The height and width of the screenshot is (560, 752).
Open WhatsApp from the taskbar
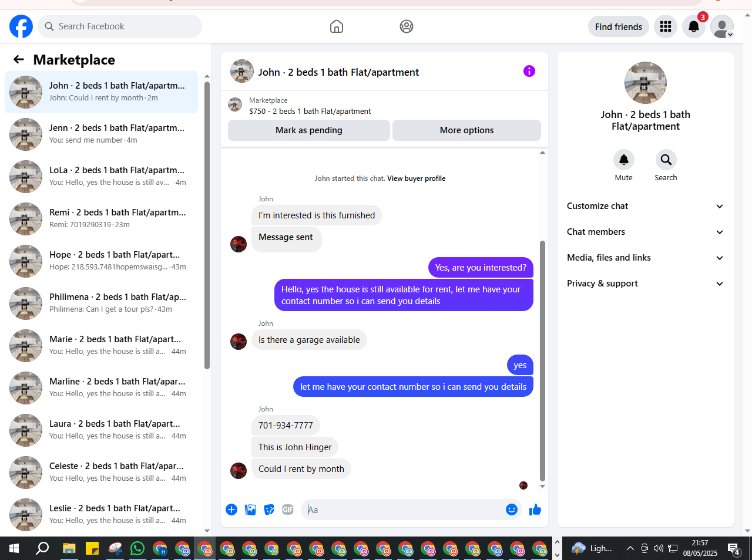[x=137, y=548]
